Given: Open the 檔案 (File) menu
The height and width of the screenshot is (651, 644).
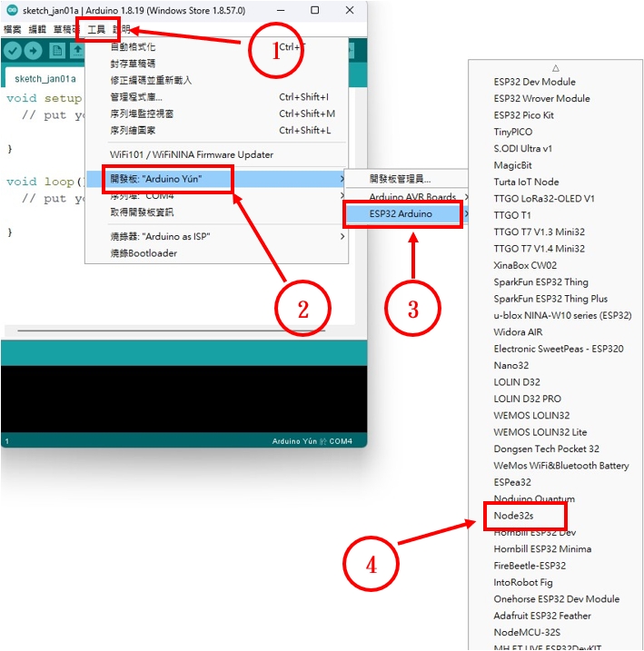Looking at the screenshot, I should [x=12, y=29].
